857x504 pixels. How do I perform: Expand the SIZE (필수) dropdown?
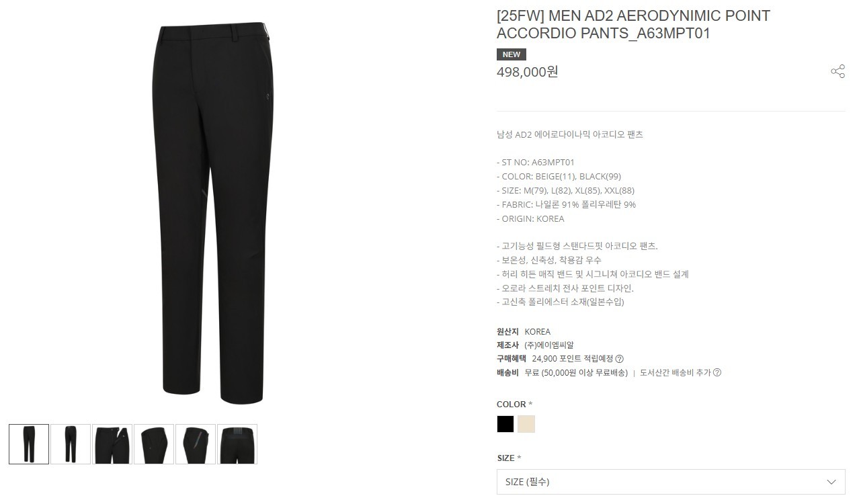click(671, 482)
